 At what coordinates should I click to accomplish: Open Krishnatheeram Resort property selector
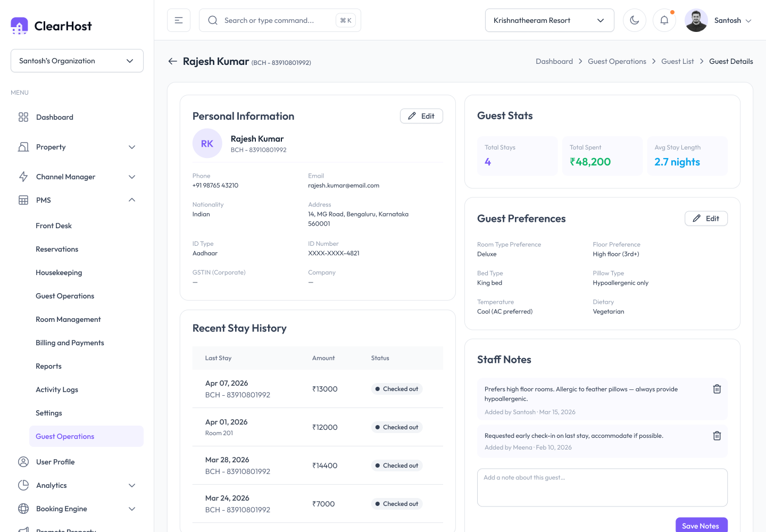tap(549, 20)
